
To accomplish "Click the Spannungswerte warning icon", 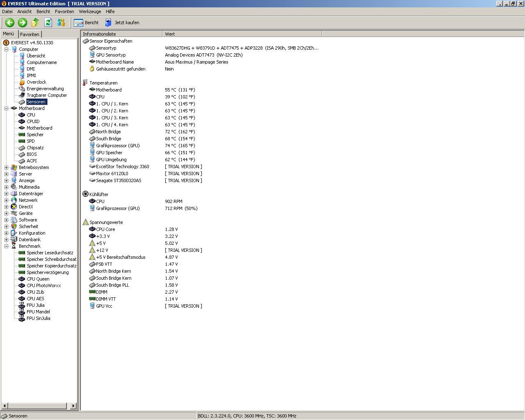I will 85,222.
